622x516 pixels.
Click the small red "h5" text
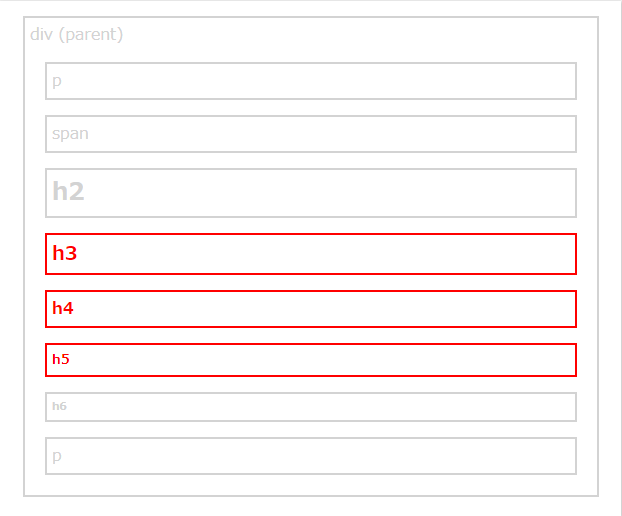(61, 359)
